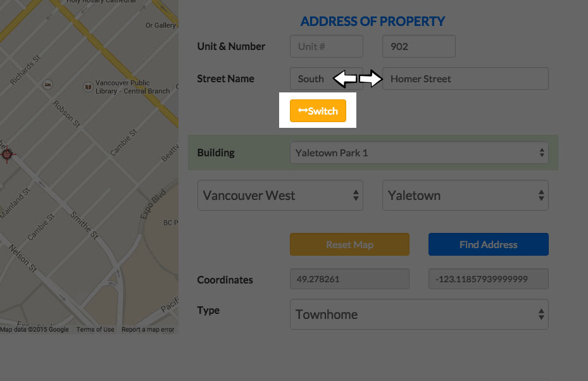Expand the Vancouver West area dropdown

280,196
